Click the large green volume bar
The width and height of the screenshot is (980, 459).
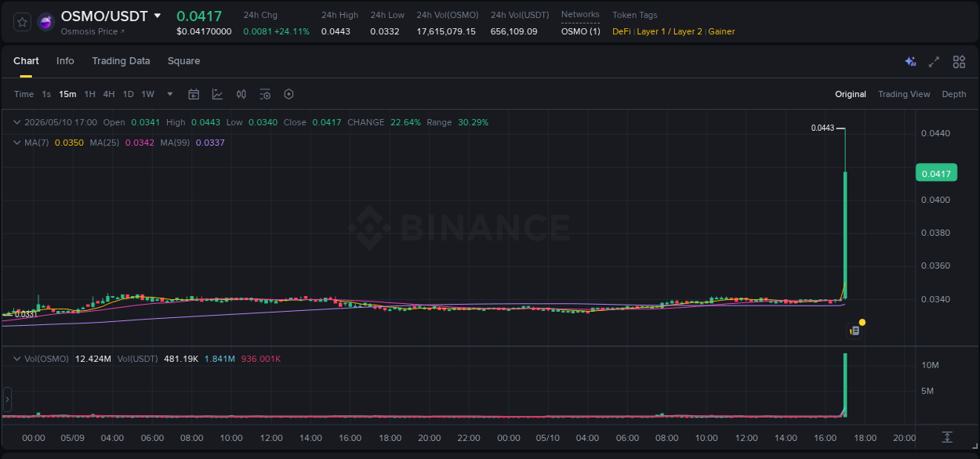(x=845, y=385)
